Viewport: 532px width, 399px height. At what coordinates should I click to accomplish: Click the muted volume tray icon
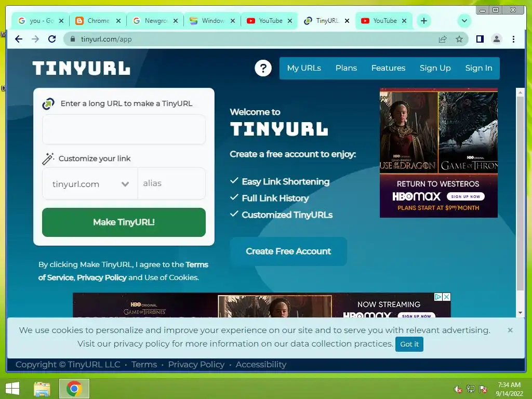458,389
